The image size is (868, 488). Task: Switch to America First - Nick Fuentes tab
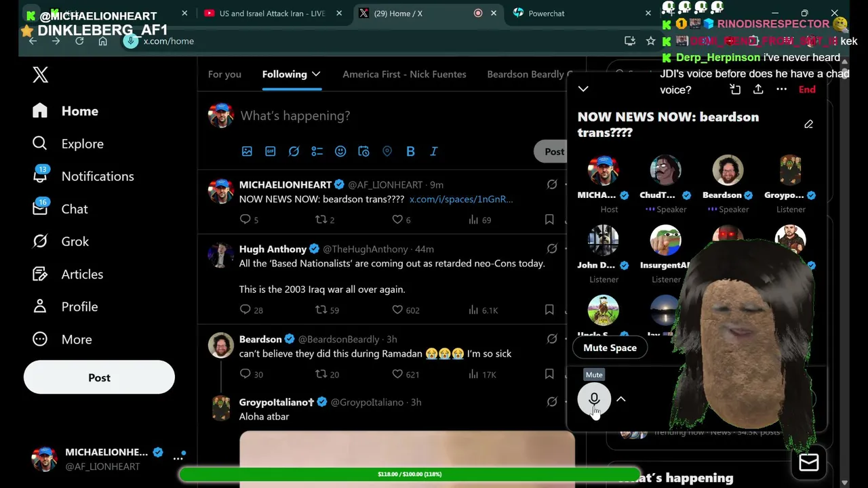pyautogui.click(x=404, y=74)
